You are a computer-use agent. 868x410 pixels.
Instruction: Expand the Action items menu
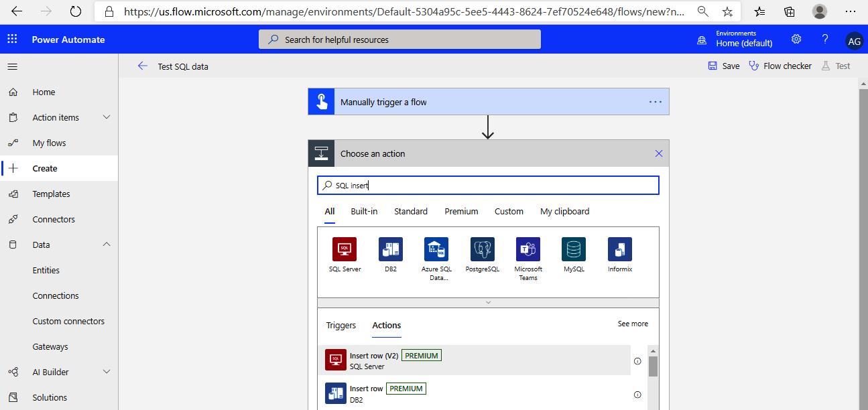(107, 117)
